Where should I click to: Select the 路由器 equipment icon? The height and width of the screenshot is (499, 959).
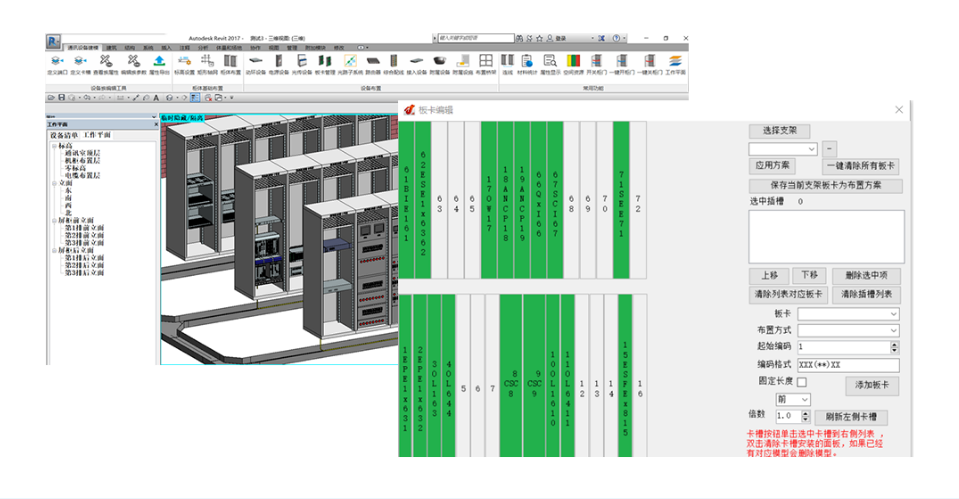tap(372, 63)
